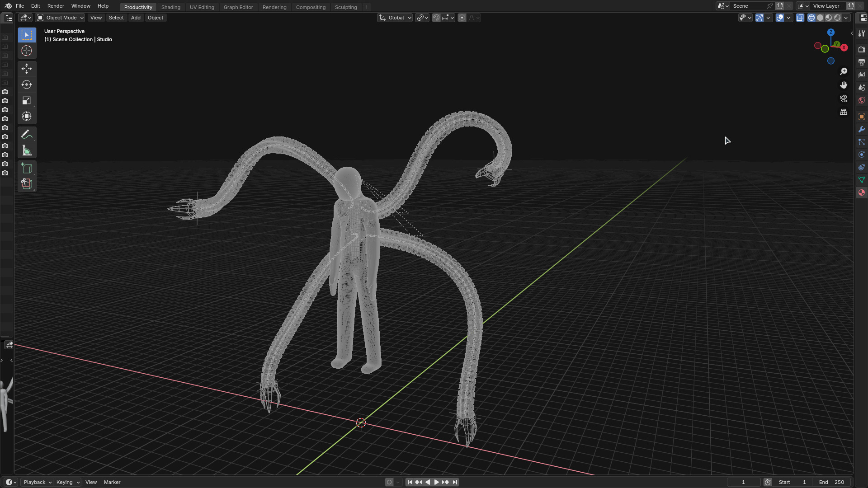Screen dimensions: 868x488
Task: Open the Physics properties tab
Action: click(862, 155)
